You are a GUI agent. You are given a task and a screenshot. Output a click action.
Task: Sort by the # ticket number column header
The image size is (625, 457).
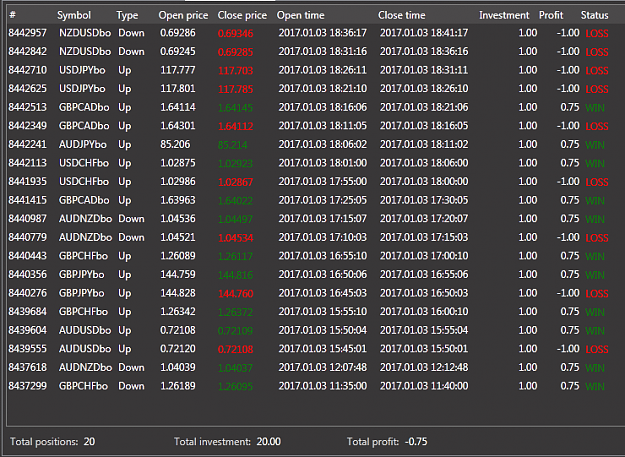pyautogui.click(x=12, y=15)
